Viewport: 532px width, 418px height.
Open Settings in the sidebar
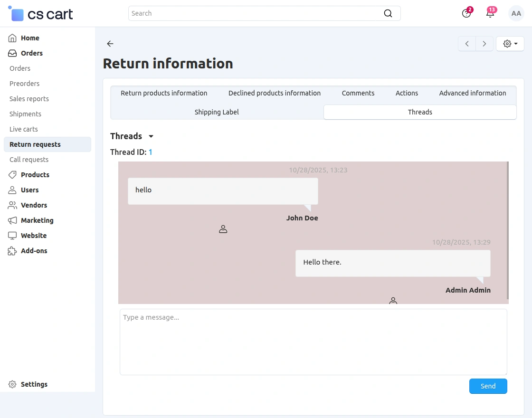(x=34, y=384)
